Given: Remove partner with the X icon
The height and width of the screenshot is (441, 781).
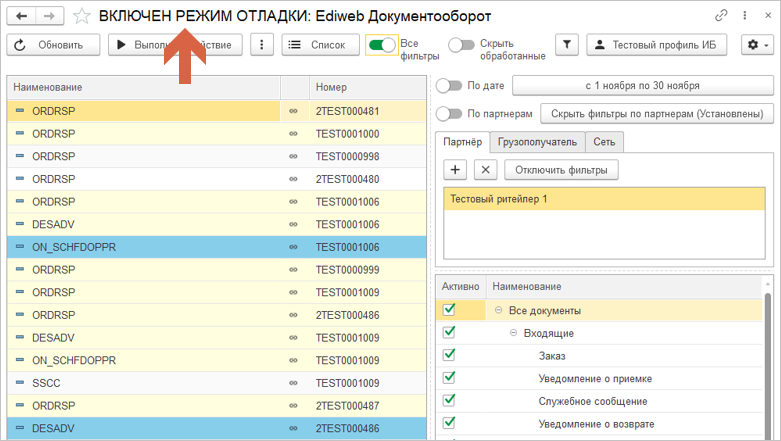Looking at the screenshot, I should (484, 170).
